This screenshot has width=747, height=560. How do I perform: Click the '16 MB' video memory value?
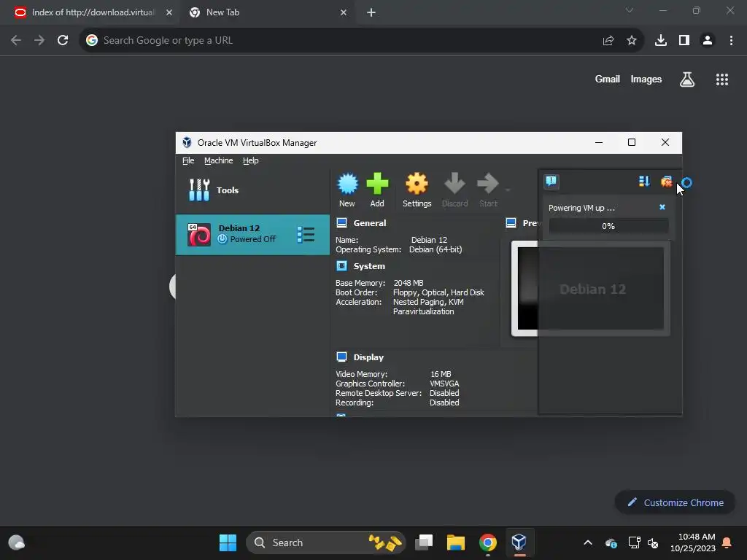pyautogui.click(x=441, y=374)
